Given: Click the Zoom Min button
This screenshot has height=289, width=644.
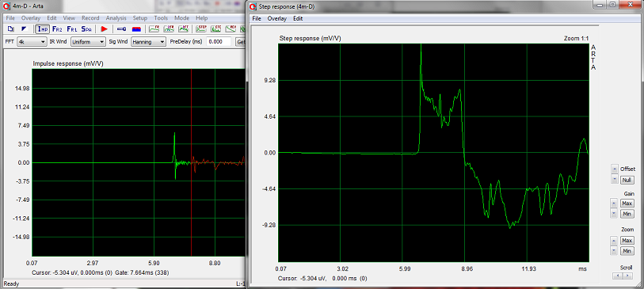Looking at the screenshot, I should coord(627,250).
